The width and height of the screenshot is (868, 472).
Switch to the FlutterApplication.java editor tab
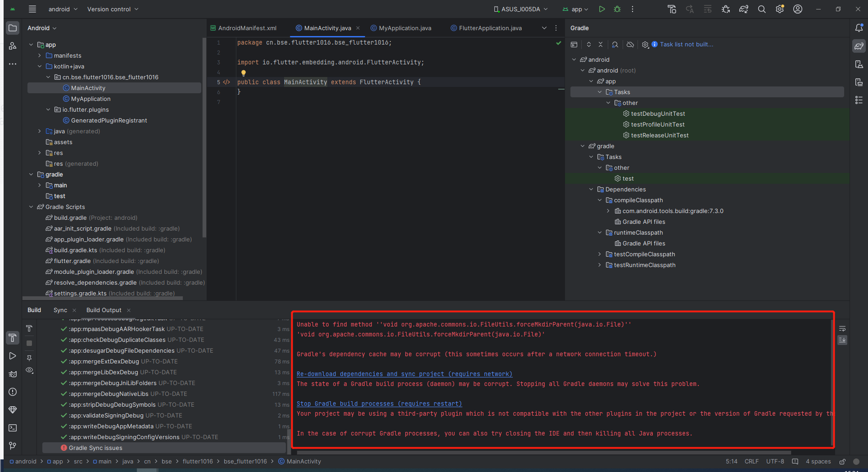click(486, 28)
